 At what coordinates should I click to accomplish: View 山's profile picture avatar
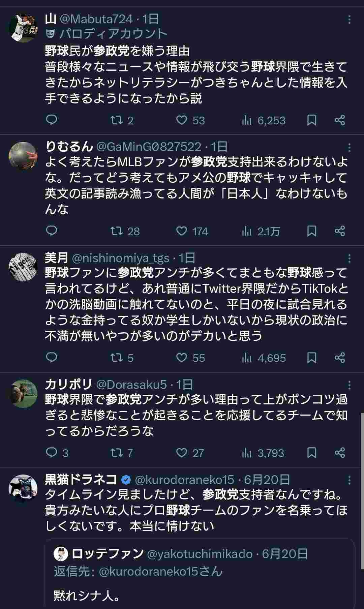23,28
